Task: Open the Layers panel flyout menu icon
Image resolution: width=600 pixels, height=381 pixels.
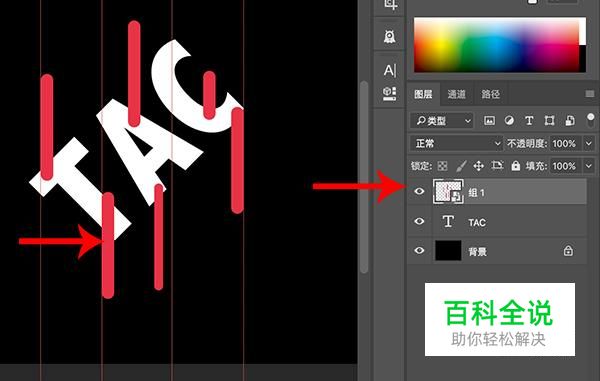Action: coord(590,94)
